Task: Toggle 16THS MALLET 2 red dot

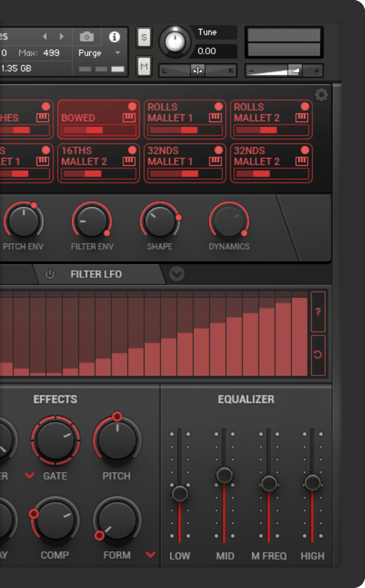Action: click(132, 150)
